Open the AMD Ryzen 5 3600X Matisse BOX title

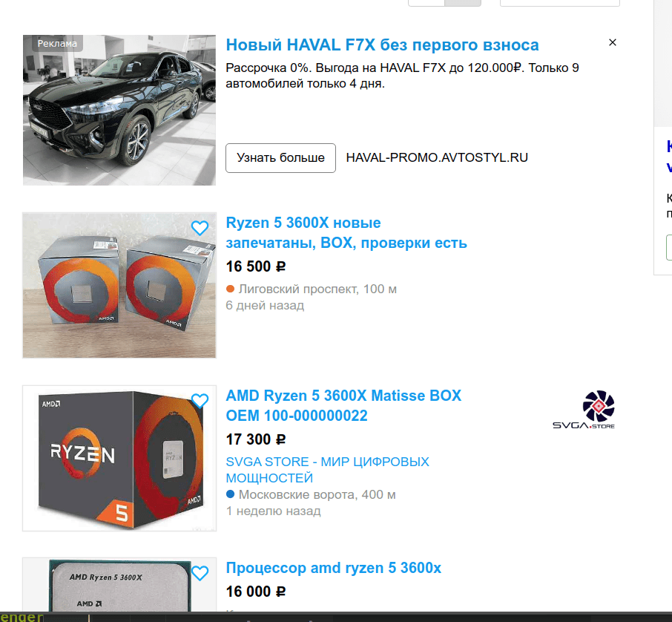click(x=343, y=406)
